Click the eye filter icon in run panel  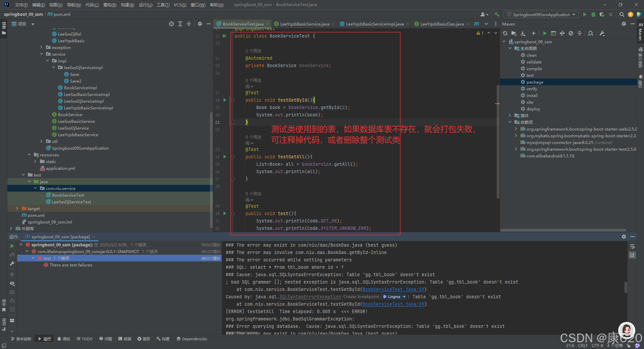[12, 284]
